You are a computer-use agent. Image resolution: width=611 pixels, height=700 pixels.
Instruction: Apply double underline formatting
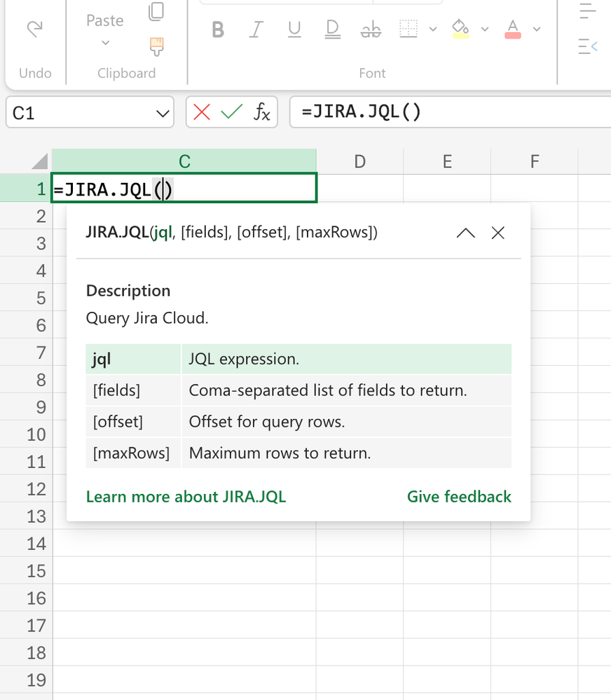click(332, 29)
